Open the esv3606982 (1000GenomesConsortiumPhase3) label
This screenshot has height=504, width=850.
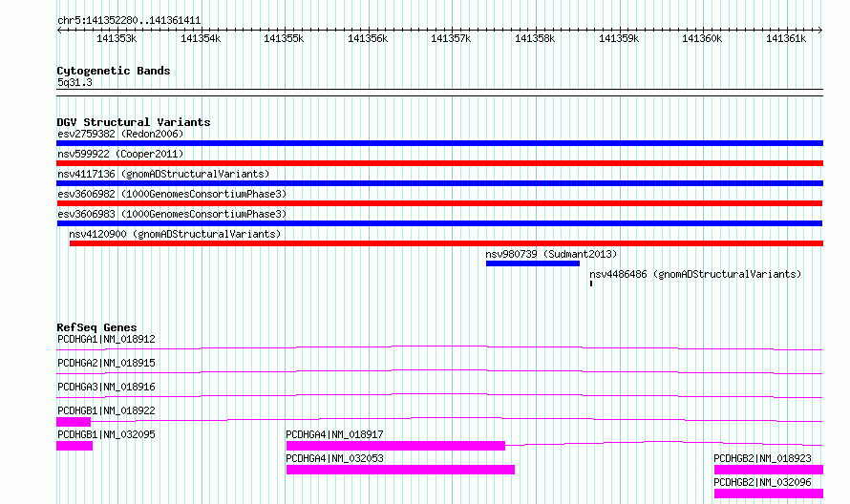(172, 194)
